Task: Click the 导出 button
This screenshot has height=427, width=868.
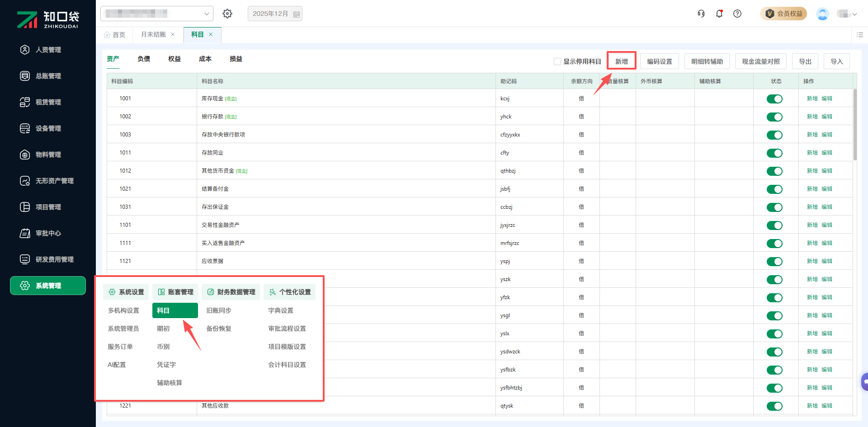Action: coord(805,61)
